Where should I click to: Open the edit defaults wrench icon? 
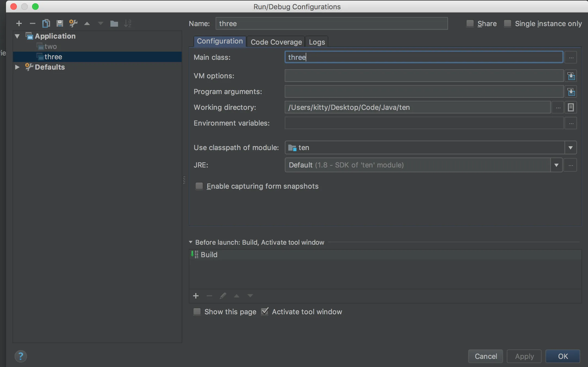pyautogui.click(x=73, y=23)
